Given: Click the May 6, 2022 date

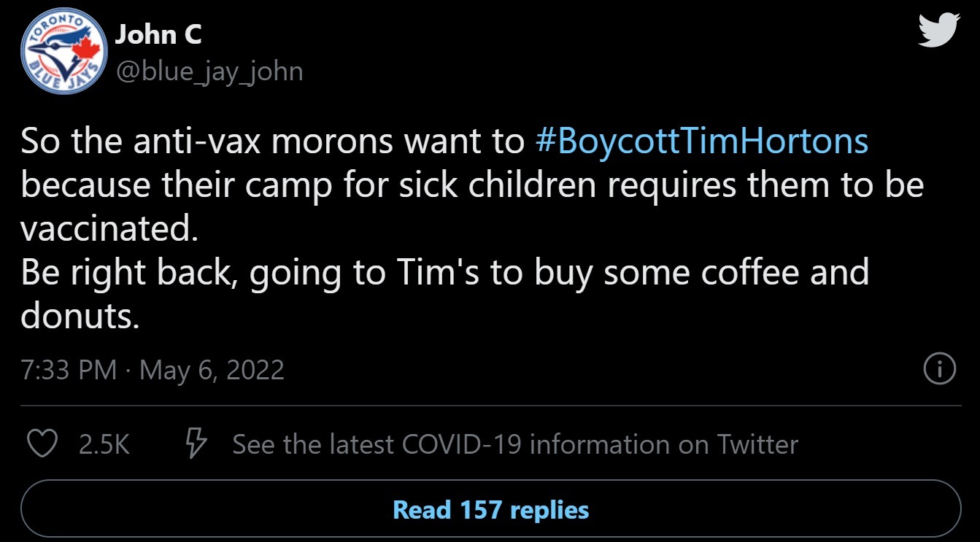Looking at the screenshot, I should 212,370.
